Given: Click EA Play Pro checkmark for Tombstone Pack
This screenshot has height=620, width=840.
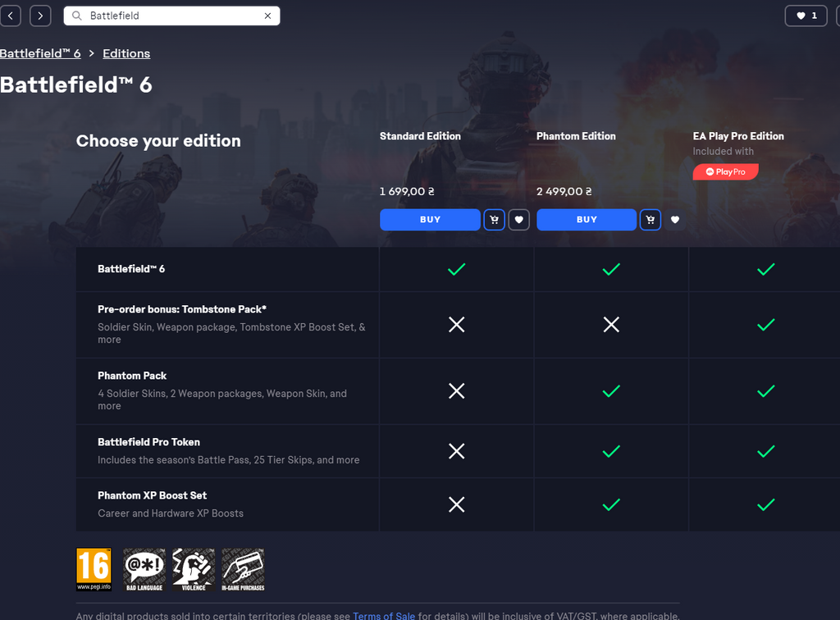Looking at the screenshot, I should (x=765, y=325).
